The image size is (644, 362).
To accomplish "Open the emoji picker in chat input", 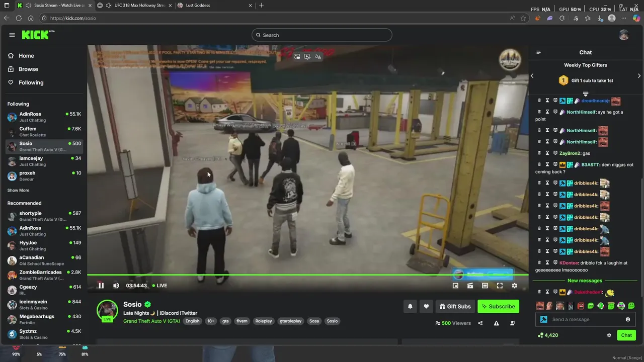I will point(628,319).
